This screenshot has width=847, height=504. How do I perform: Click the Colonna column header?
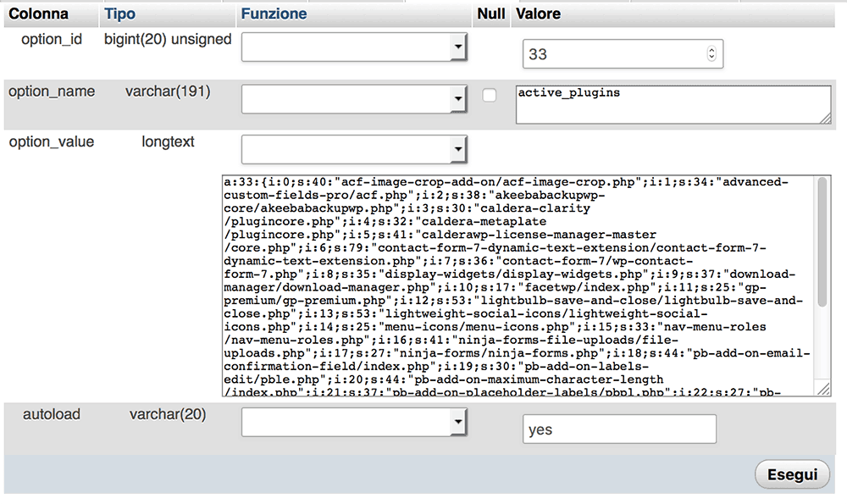point(38,14)
